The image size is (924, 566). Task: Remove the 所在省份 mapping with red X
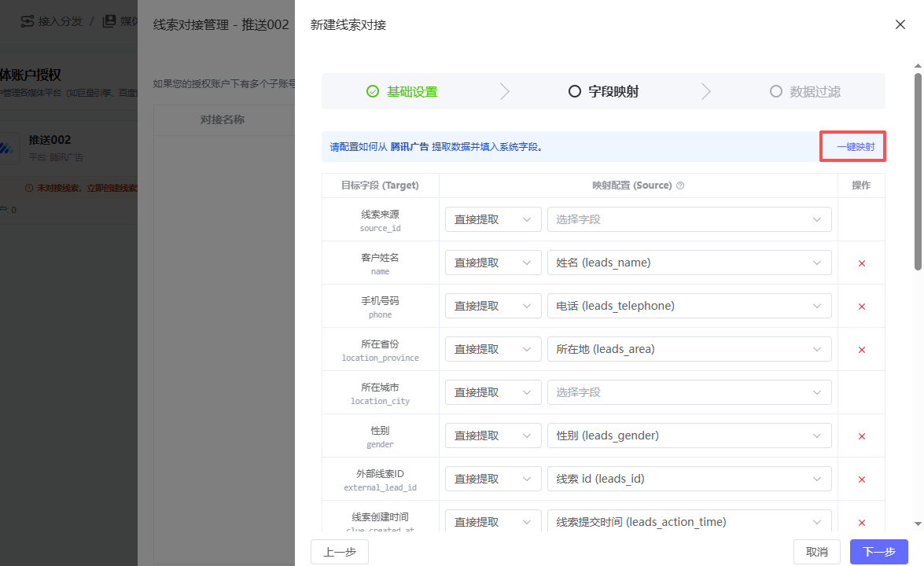(x=861, y=350)
